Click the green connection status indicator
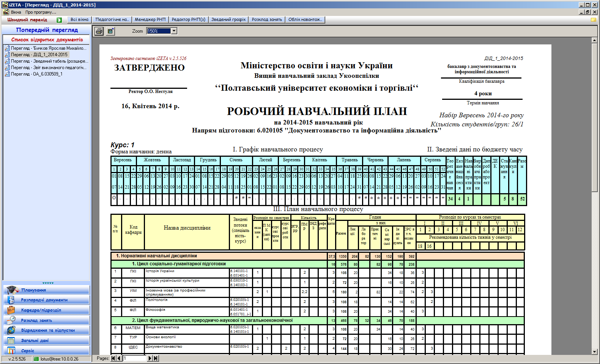 36,359
